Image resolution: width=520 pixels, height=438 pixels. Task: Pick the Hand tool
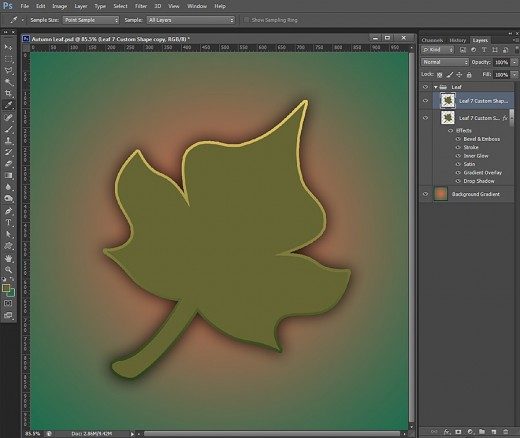(8, 258)
